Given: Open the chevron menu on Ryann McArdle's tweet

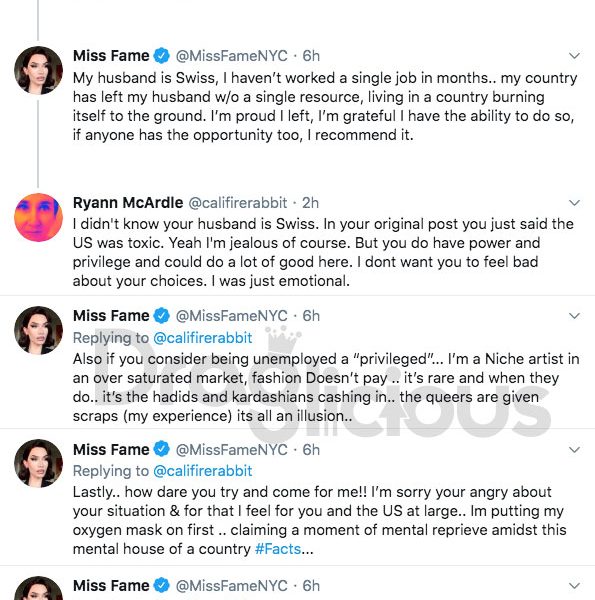Looking at the screenshot, I should (574, 203).
